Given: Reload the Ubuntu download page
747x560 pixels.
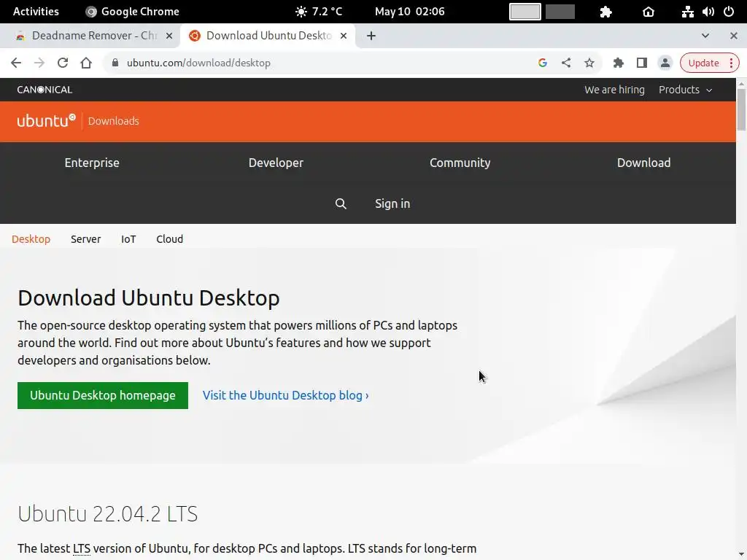Looking at the screenshot, I should [63, 63].
